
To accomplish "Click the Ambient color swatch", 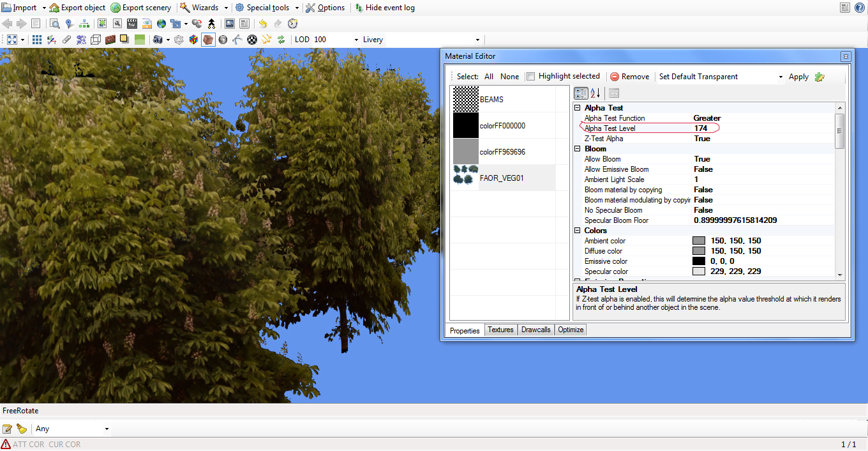I will tap(699, 241).
